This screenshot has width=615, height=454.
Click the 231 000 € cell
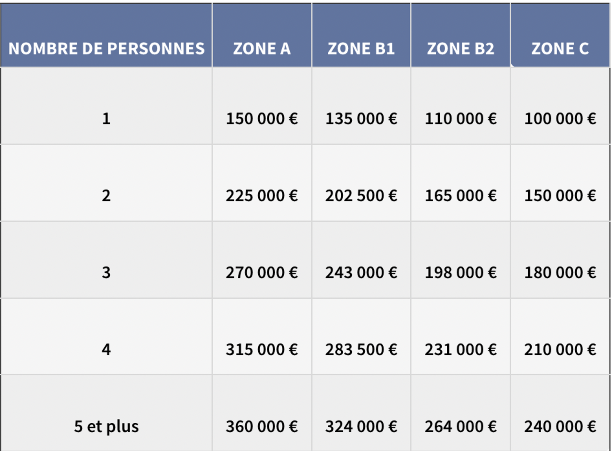pos(460,349)
